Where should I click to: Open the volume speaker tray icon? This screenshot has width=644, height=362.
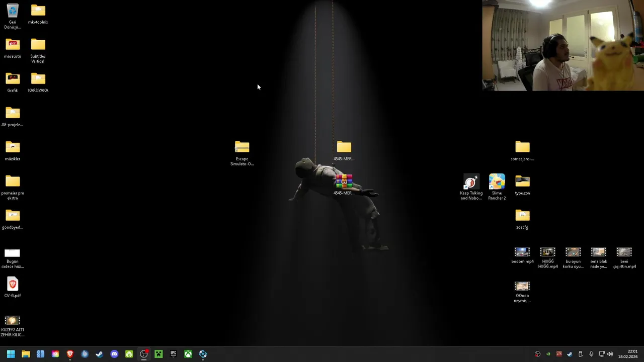coord(610,354)
